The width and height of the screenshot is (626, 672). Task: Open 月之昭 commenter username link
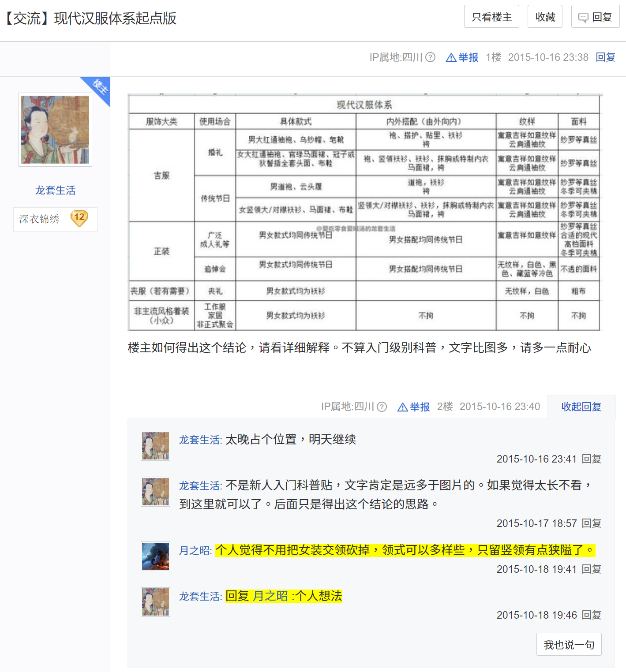pyautogui.click(x=194, y=551)
